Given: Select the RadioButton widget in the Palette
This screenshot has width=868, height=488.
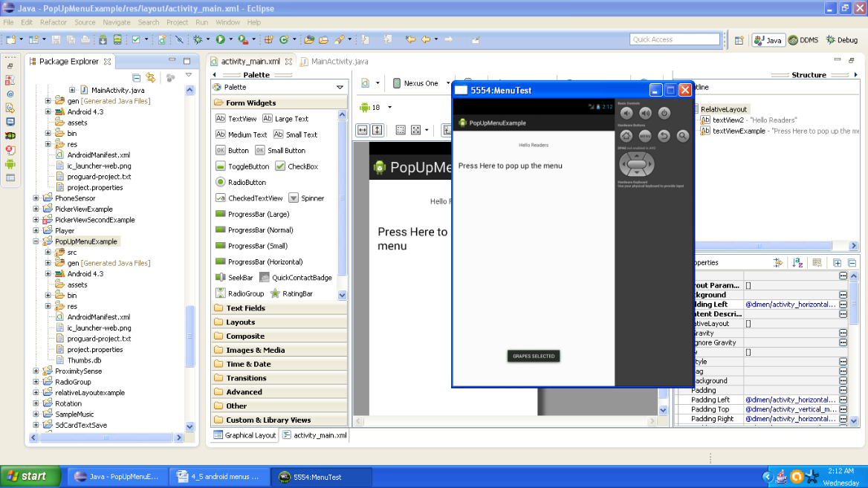Looking at the screenshot, I should [x=241, y=182].
